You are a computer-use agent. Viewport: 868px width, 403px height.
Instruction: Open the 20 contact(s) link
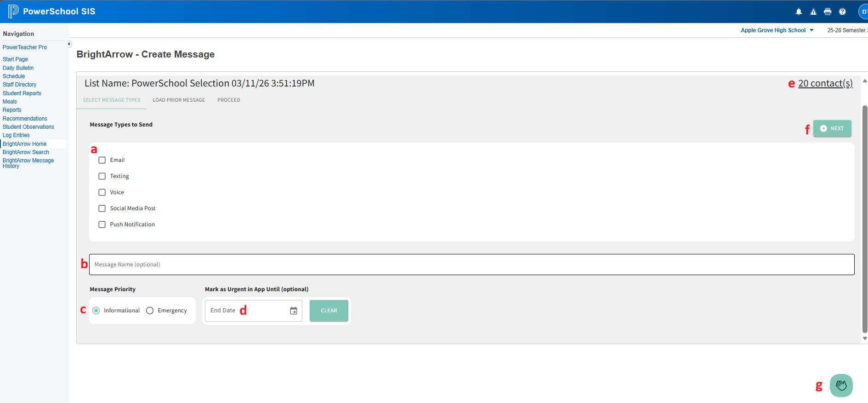pyautogui.click(x=825, y=83)
